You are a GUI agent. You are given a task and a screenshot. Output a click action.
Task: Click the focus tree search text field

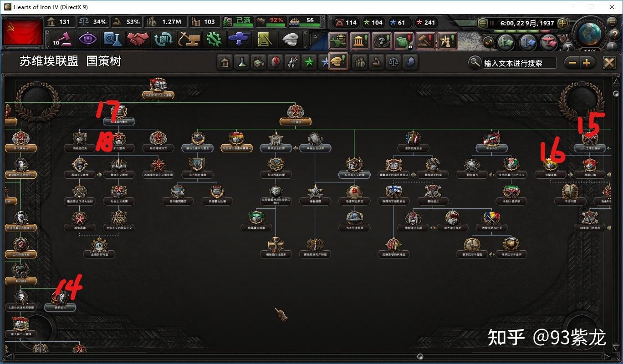pos(519,63)
